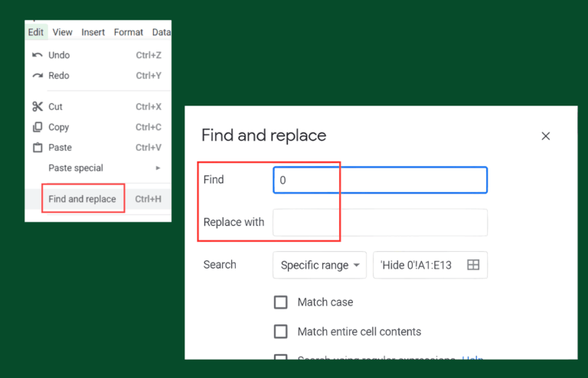This screenshot has width=588, height=378.
Task: Click the Paste clipboard icon
Action: [x=37, y=147]
